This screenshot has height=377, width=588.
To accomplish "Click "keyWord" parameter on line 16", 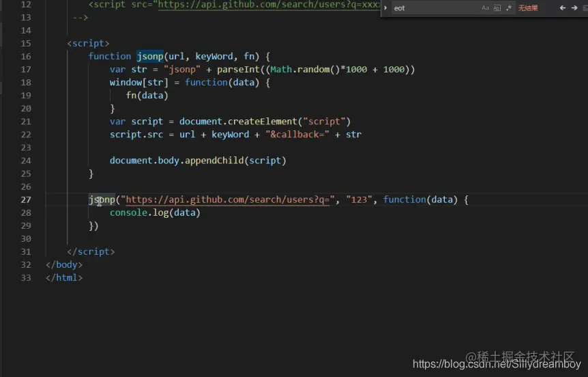I will 214,56.
